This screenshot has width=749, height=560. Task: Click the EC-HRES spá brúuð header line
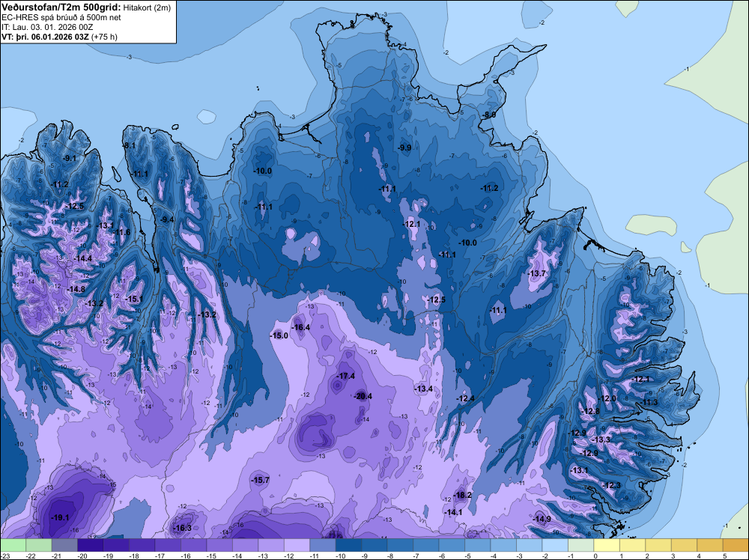(61, 17)
